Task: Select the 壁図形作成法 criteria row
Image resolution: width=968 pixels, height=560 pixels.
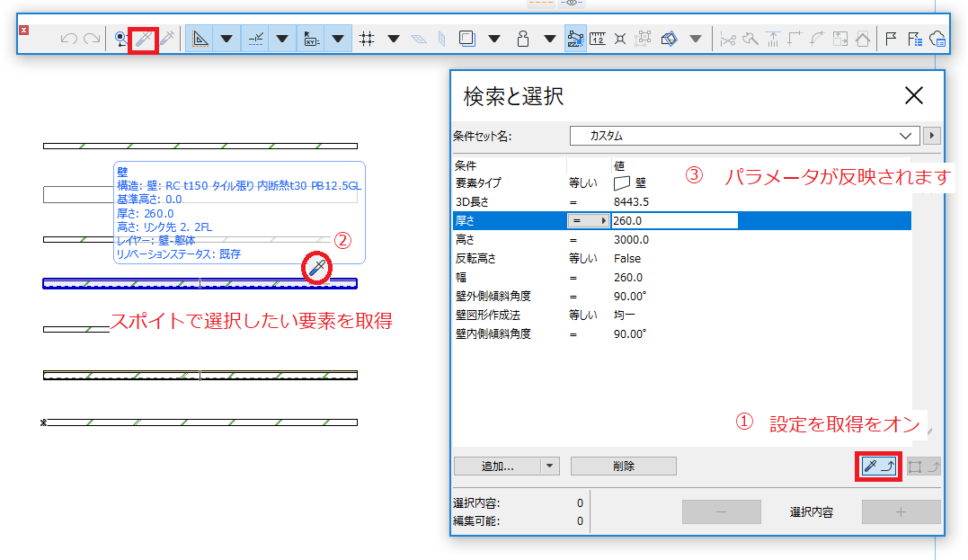Action: 681,315
